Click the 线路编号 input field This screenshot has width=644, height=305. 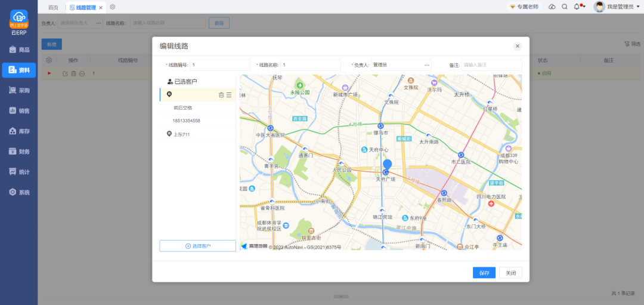[x=219, y=65]
